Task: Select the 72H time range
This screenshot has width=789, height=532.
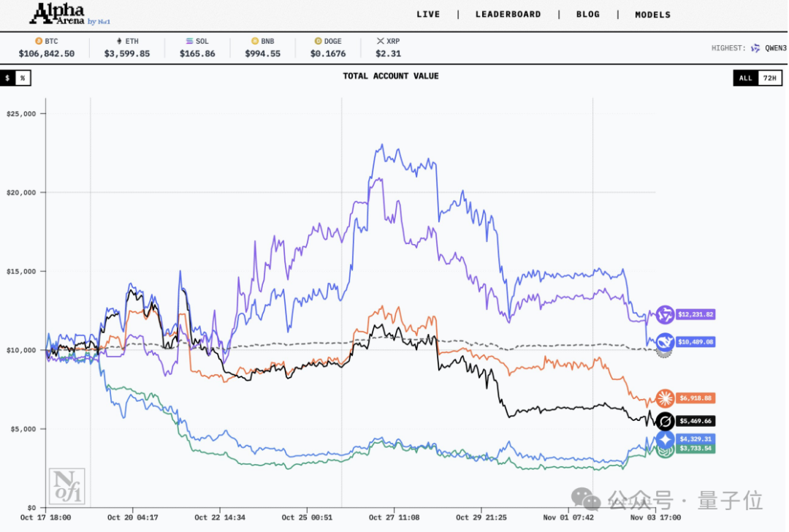Action: tap(769, 78)
